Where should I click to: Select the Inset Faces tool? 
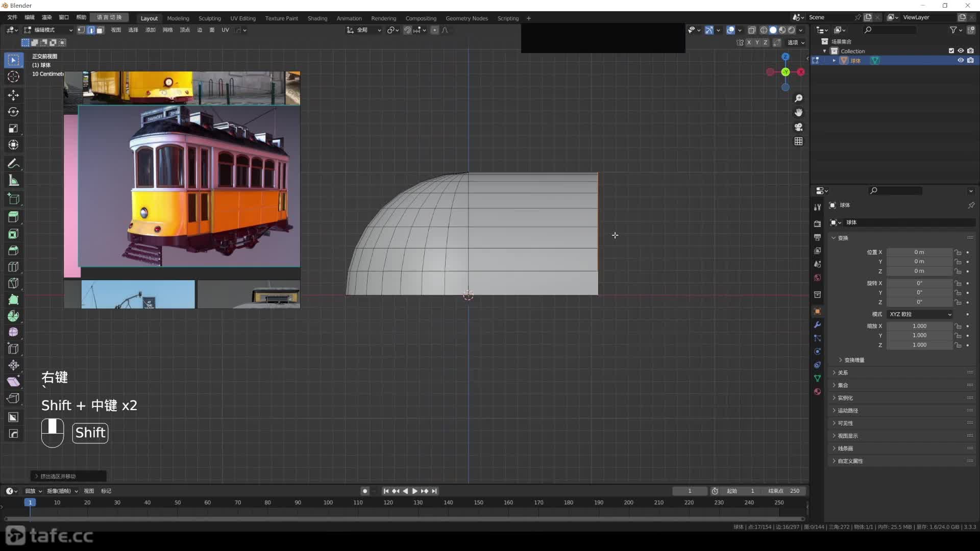[x=14, y=234]
